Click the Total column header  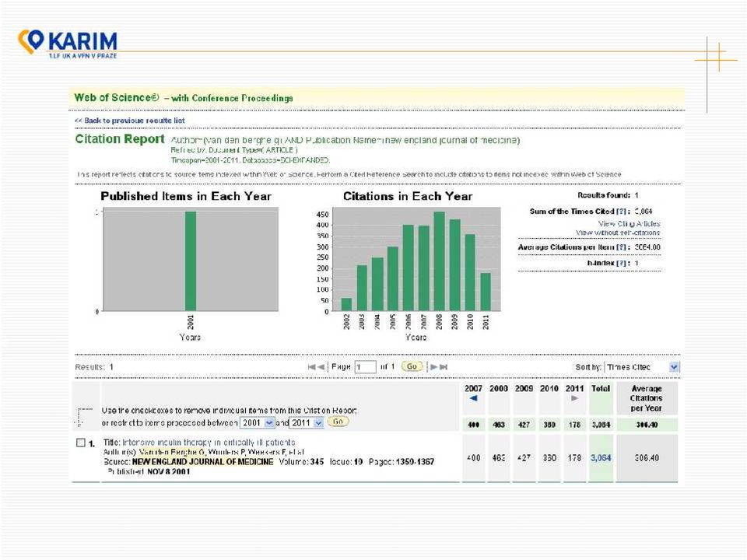click(x=601, y=389)
